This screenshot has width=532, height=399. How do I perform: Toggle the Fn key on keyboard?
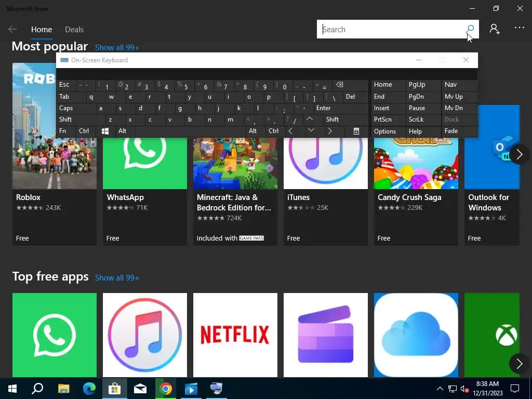(x=66, y=131)
